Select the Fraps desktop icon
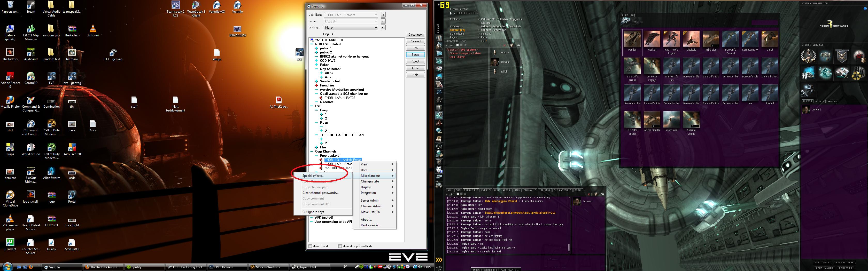The height and width of the screenshot is (271, 868). [10, 149]
